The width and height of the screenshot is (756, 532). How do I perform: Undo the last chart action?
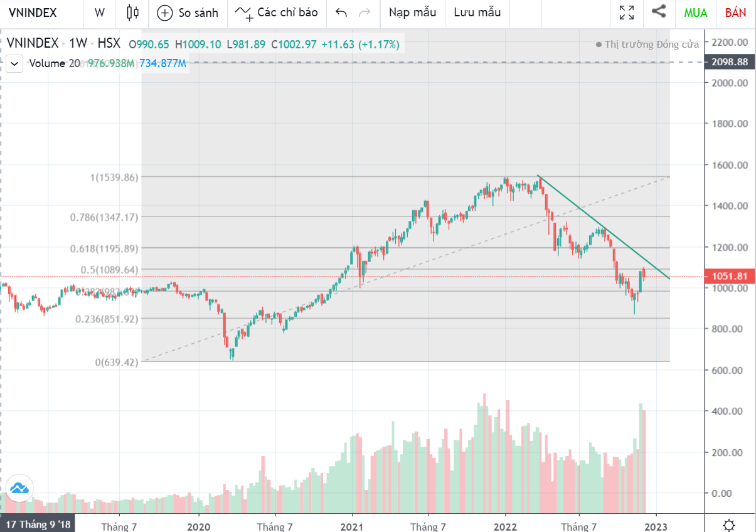point(341,13)
